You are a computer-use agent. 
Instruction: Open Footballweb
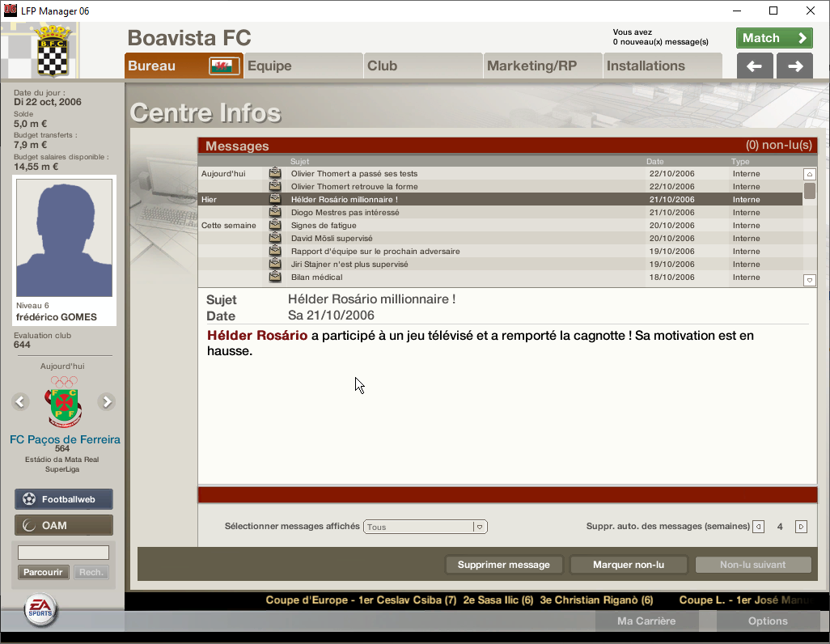(x=64, y=499)
